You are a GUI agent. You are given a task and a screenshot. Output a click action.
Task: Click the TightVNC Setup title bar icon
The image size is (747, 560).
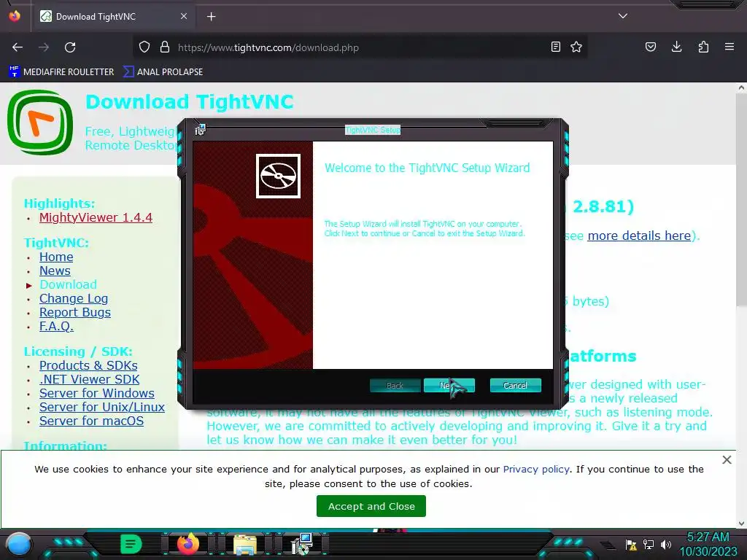[x=200, y=130]
